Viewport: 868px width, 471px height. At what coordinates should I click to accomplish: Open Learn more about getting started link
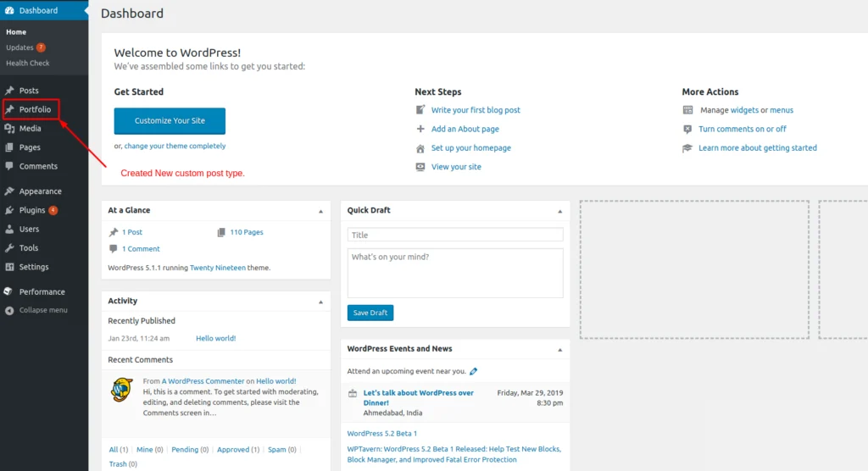[758, 147]
